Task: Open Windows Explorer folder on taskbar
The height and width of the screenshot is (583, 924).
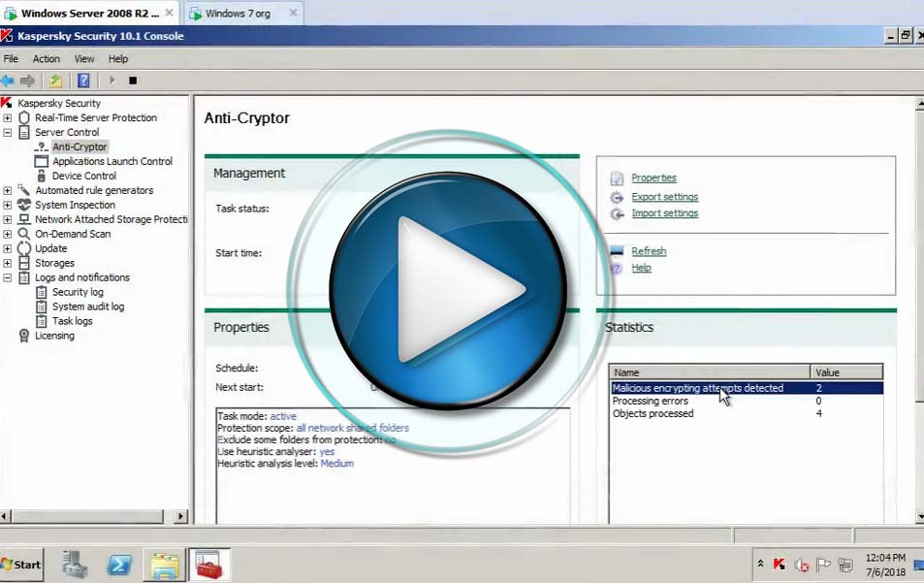Action: 165,566
